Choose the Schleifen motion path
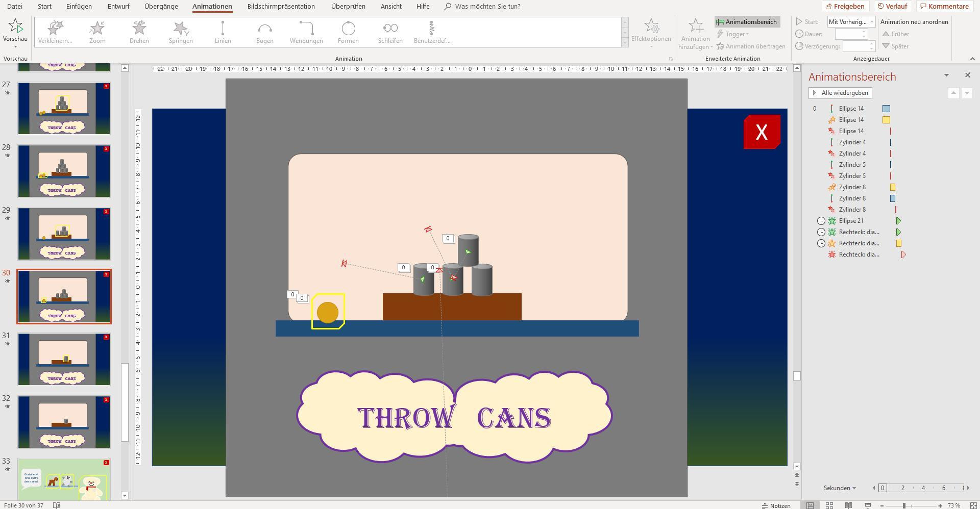The width and height of the screenshot is (980, 509). (390, 32)
